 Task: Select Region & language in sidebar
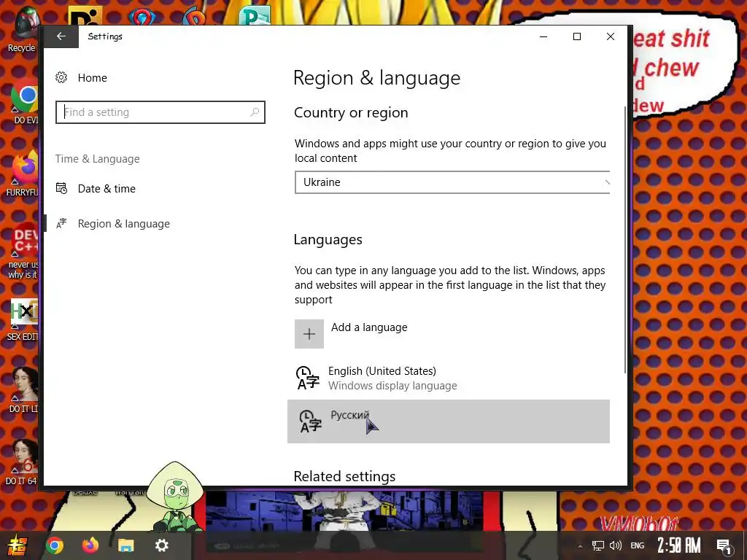(x=124, y=224)
